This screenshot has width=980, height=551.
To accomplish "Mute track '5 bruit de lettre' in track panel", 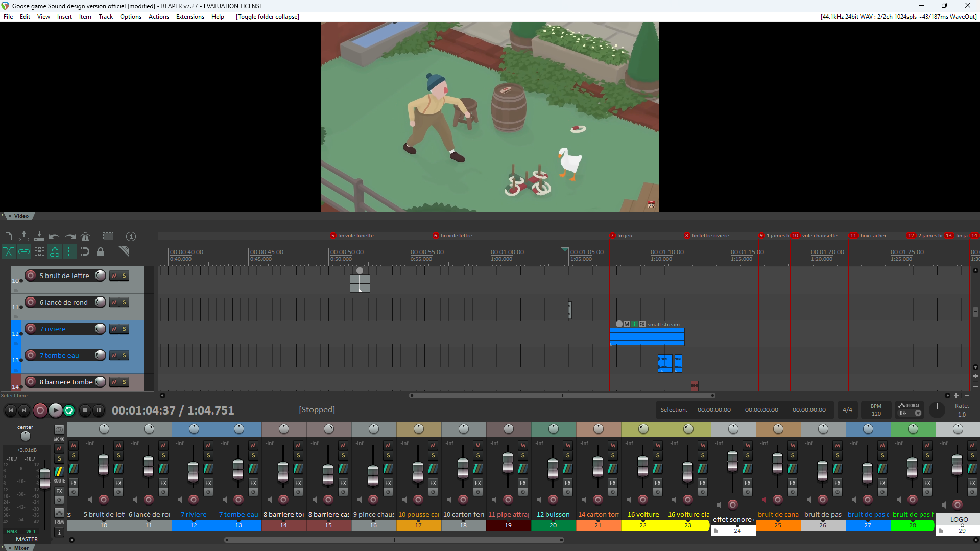I will click(x=114, y=276).
